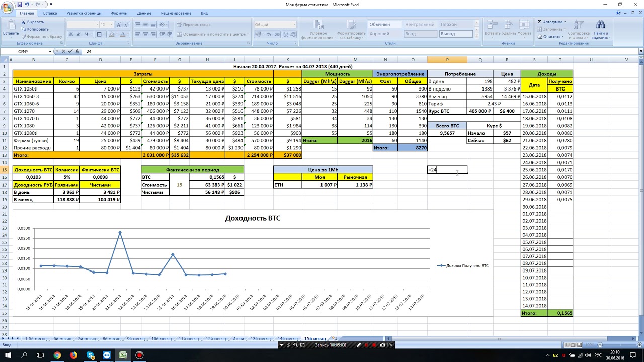Open the Name Box dropdown next to СУММ

coord(50,51)
